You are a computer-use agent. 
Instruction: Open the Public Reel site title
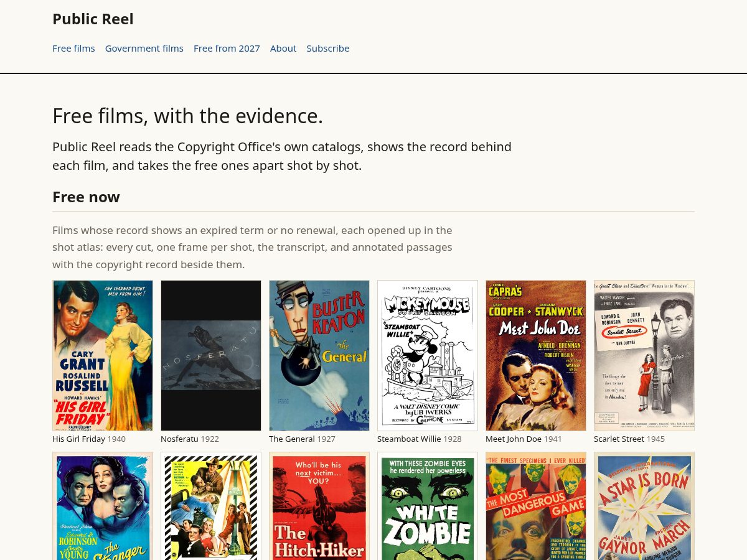[x=93, y=19]
